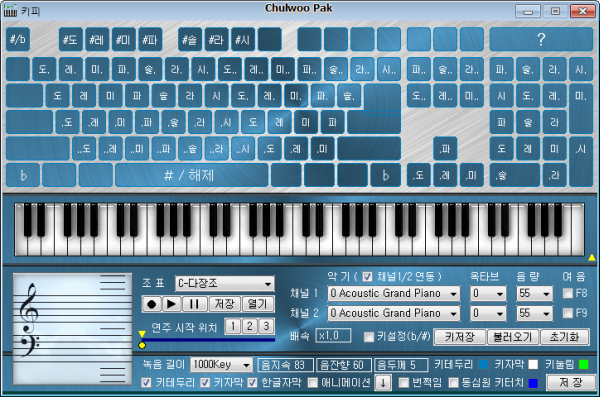Select start position number 3
Viewport: 600px width, 397px height.
click(266, 326)
